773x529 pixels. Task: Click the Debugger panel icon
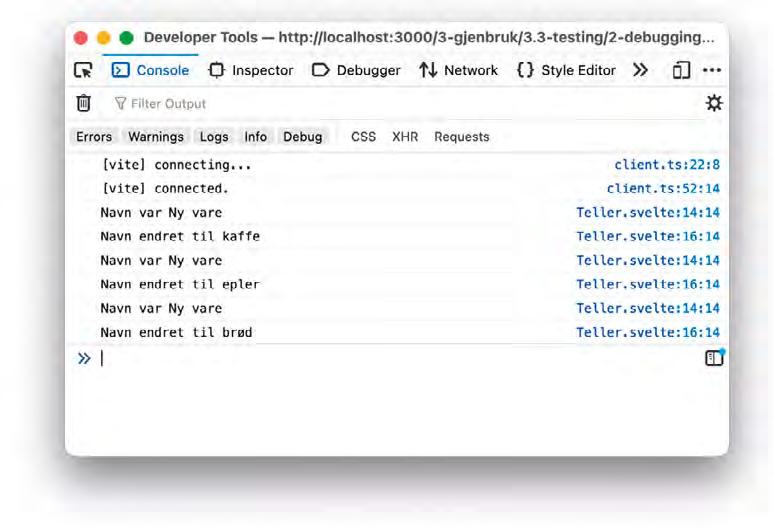click(x=320, y=70)
